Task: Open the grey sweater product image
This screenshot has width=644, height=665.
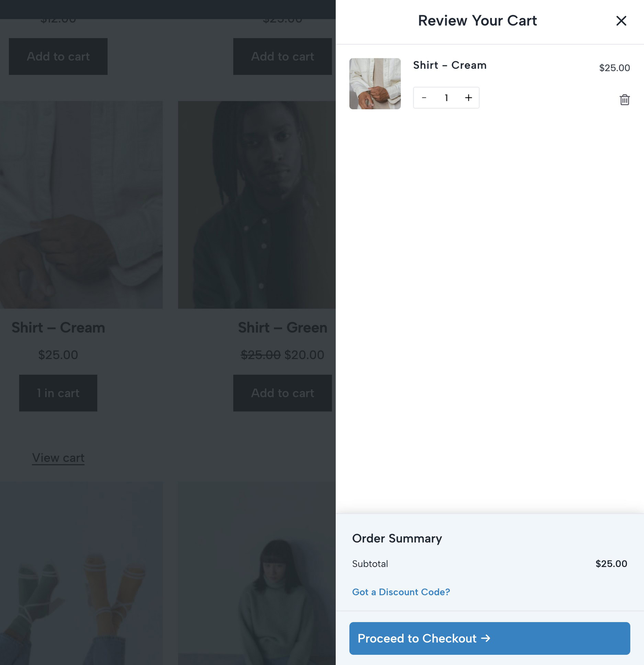Action: (257, 573)
